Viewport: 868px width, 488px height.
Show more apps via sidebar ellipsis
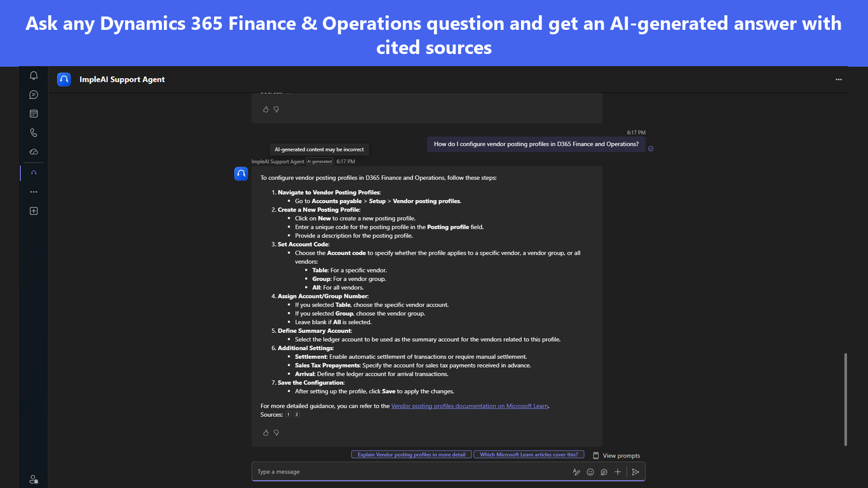pyautogui.click(x=34, y=192)
